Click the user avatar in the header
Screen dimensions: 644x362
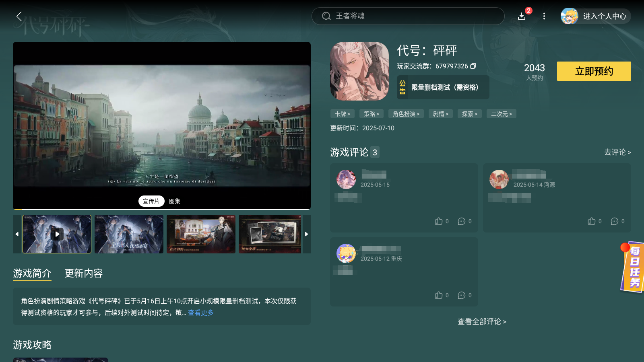[570, 16]
